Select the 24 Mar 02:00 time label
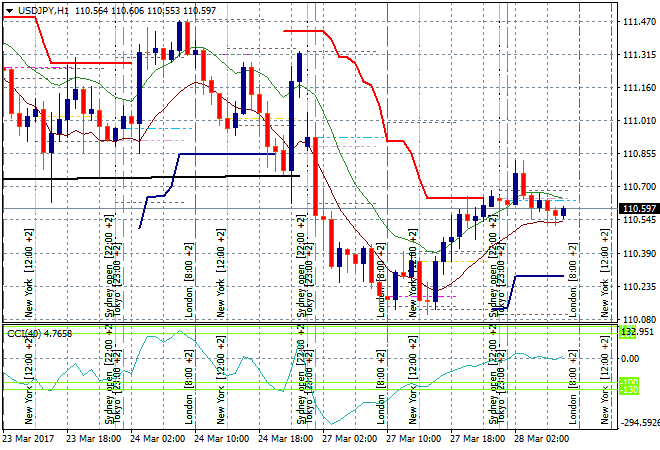 156,439
